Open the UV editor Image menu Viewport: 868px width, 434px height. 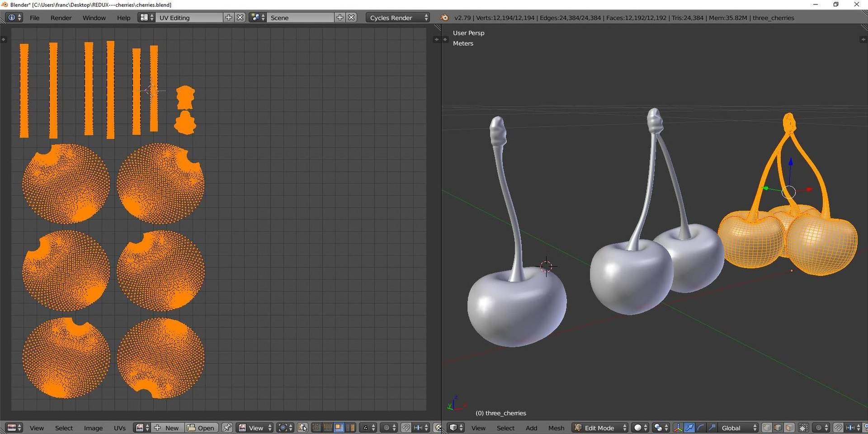pos(93,428)
